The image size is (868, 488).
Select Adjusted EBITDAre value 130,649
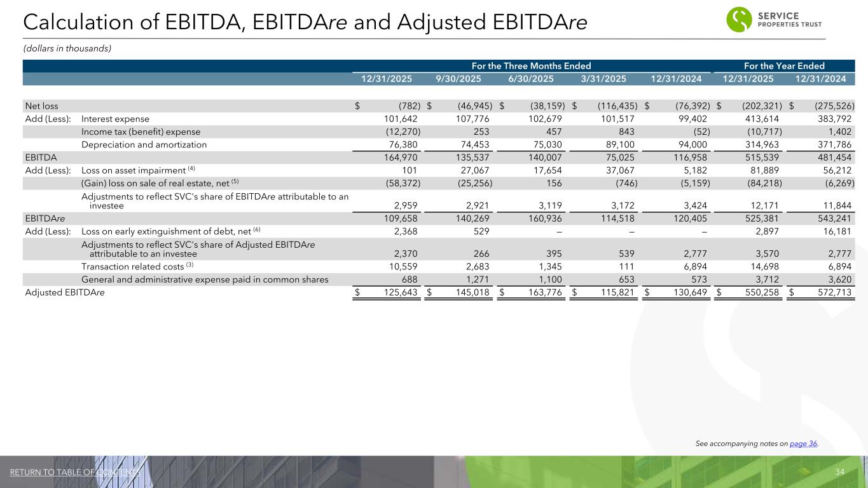pyautogui.click(x=690, y=293)
